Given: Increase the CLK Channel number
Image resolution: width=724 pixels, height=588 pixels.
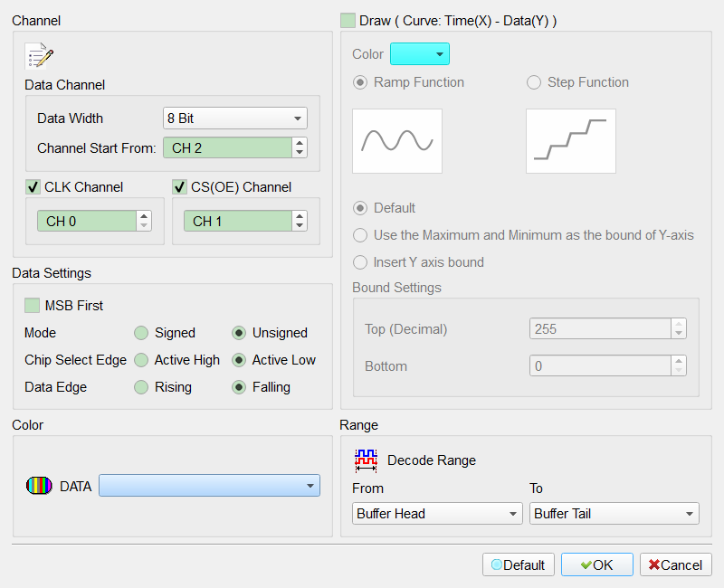Looking at the screenshot, I should (x=144, y=216).
